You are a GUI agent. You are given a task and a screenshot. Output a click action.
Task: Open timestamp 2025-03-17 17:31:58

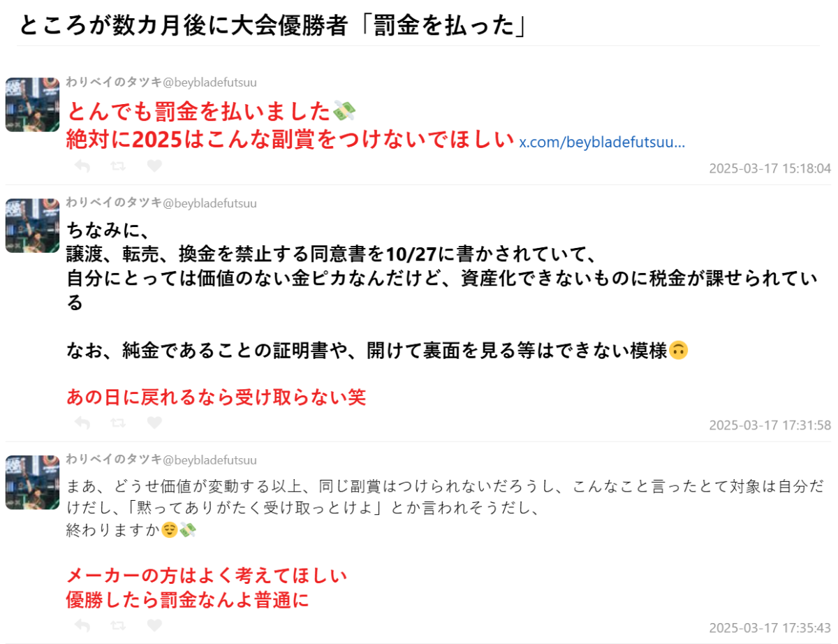[x=770, y=425]
